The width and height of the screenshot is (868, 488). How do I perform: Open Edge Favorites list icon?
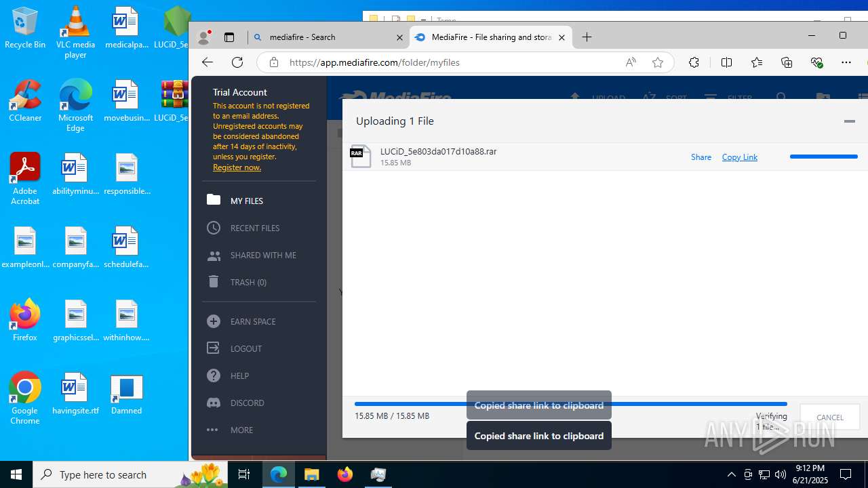click(x=757, y=62)
